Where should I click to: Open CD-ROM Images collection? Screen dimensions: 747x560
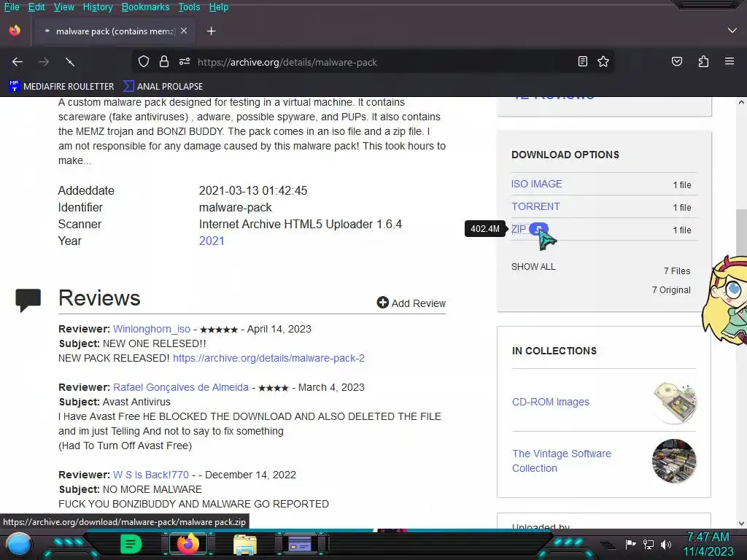point(550,402)
